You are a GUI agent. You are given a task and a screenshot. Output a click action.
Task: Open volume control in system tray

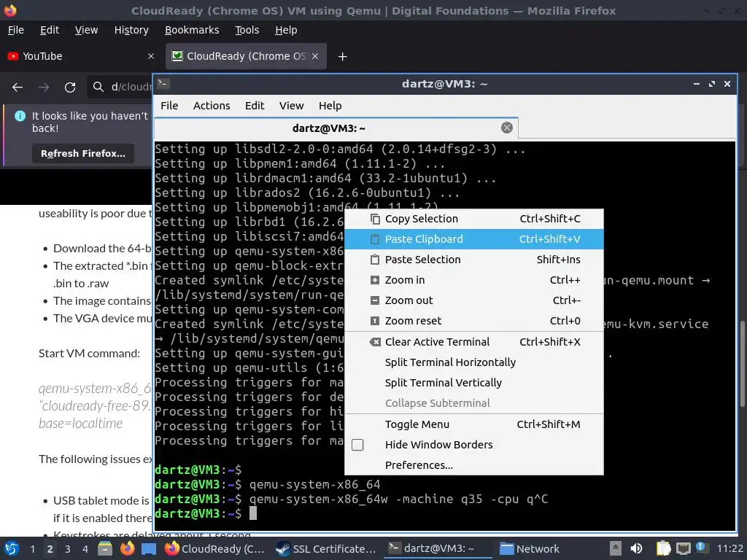636,548
